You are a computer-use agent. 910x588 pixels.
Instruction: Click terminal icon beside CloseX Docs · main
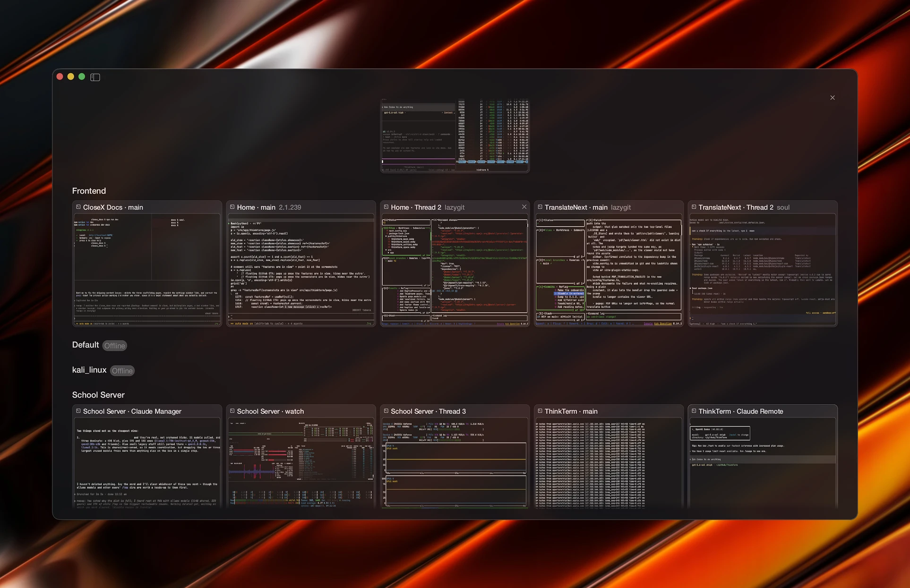78,207
